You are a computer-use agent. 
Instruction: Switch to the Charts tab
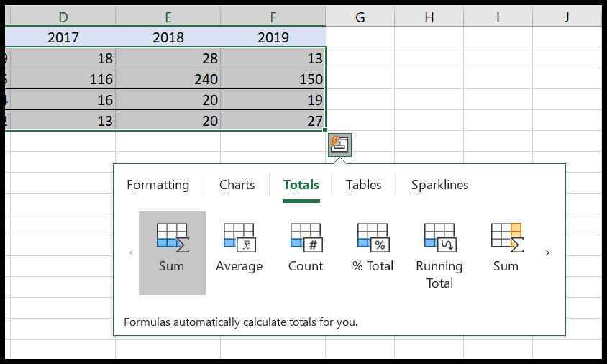pos(237,185)
